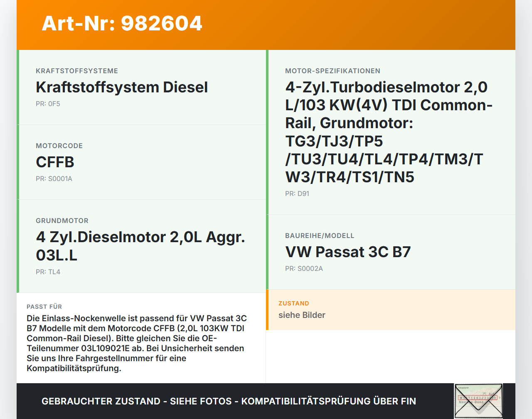Select the CFFB motorcode value
The height and width of the screenshot is (419, 532).
coord(55,162)
